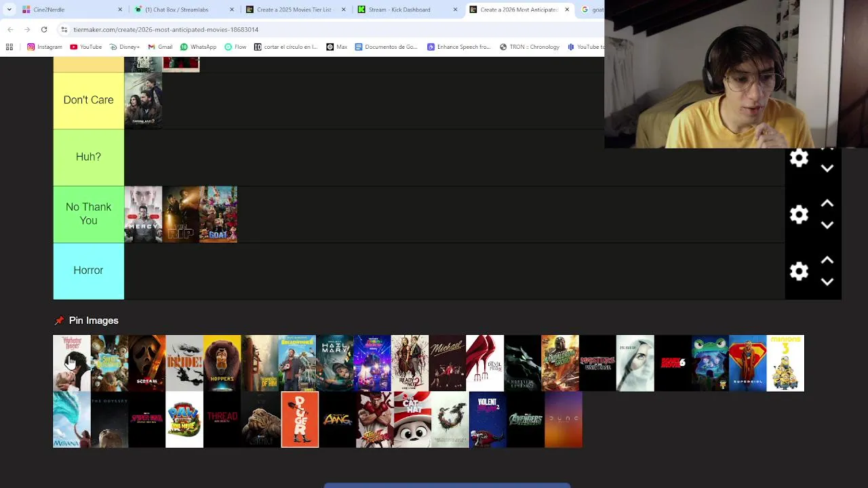The height and width of the screenshot is (488, 868).
Task: Open the Disney+ bookmark
Action: pos(124,47)
